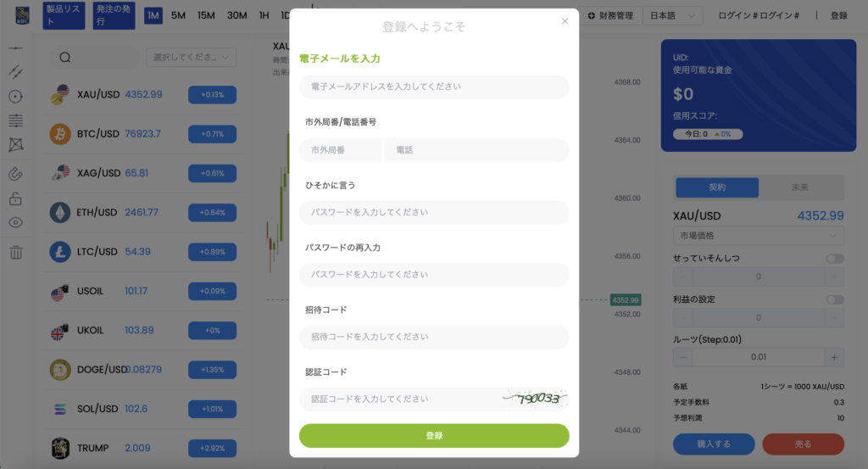The width and height of the screenshot is (868, 469).
Task: Click the XAU/USD gold icon
Action: (60, 95)
